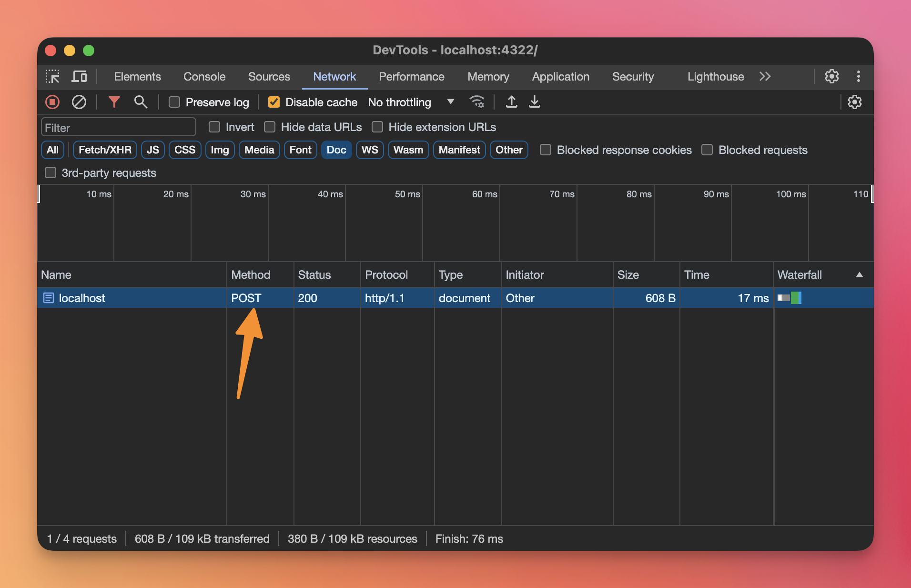Image resolution: width=911 pixels, height=588 pixels.
Task: Expand the more tabs chevron
Action: (x=765, y=77)
